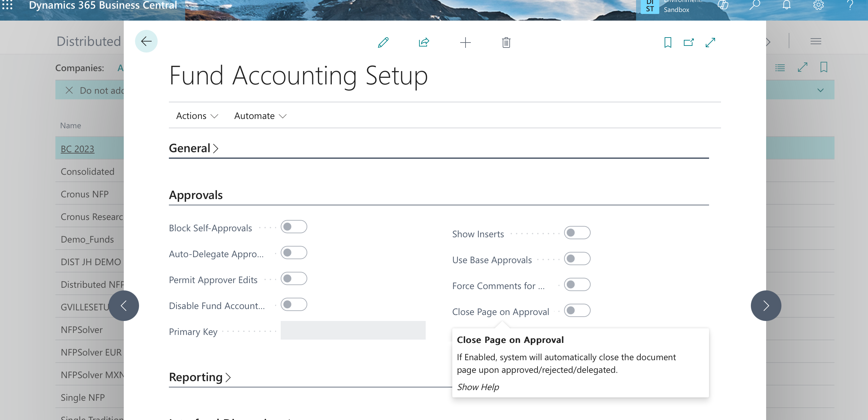Open page in new window icon
This screenshot has height=420, width=868.
click(x=688, y=43)
